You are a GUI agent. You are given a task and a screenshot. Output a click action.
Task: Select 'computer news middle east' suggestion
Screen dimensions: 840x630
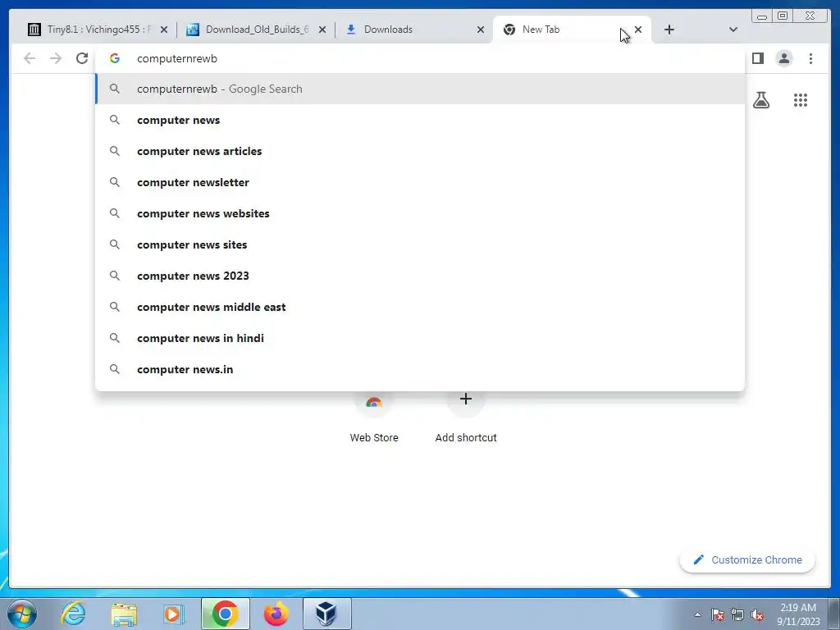coord(420,307)
